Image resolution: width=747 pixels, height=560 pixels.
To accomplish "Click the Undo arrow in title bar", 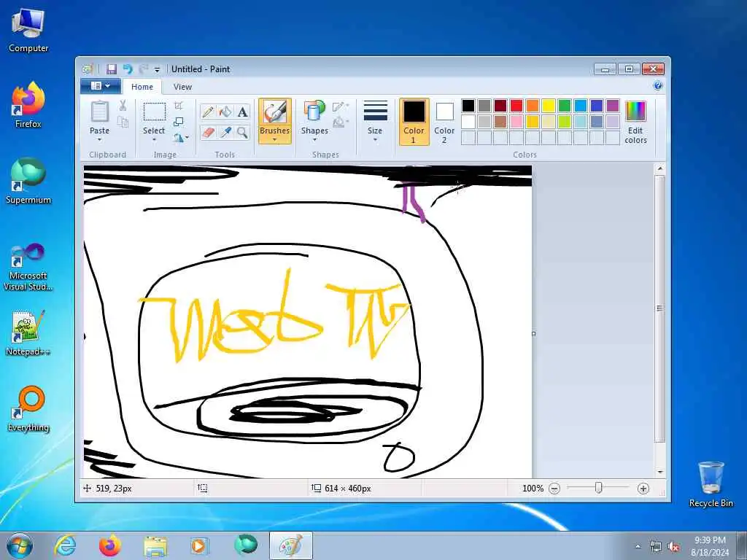I will [127, 69].
